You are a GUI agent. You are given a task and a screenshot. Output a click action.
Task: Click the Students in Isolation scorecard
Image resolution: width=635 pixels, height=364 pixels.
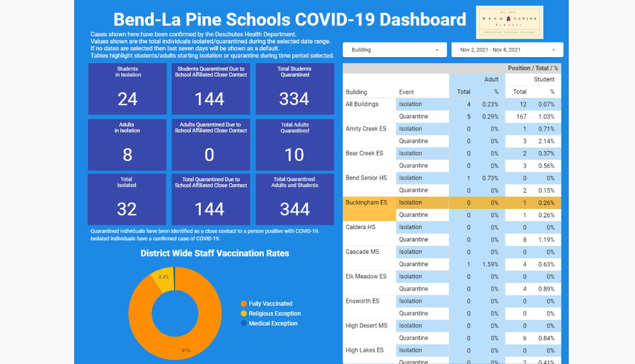pyautogui.click(x=128, y=89)
